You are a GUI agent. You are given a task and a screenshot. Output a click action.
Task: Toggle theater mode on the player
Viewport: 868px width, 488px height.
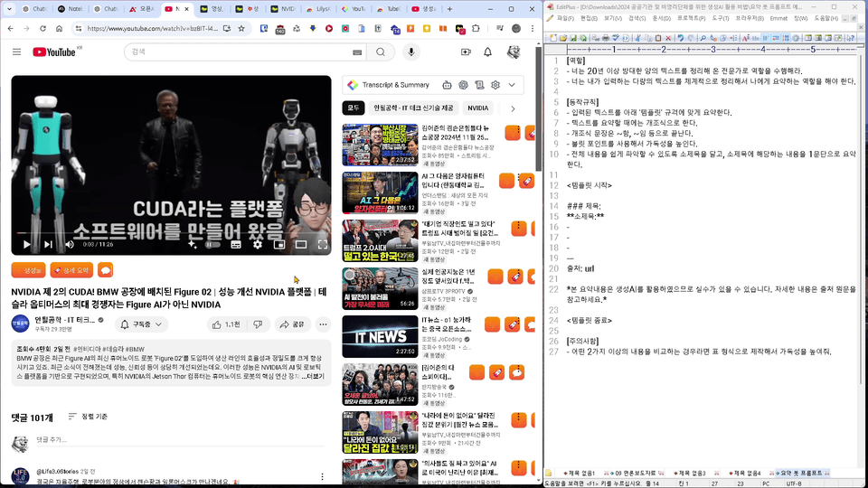(301, 244)
